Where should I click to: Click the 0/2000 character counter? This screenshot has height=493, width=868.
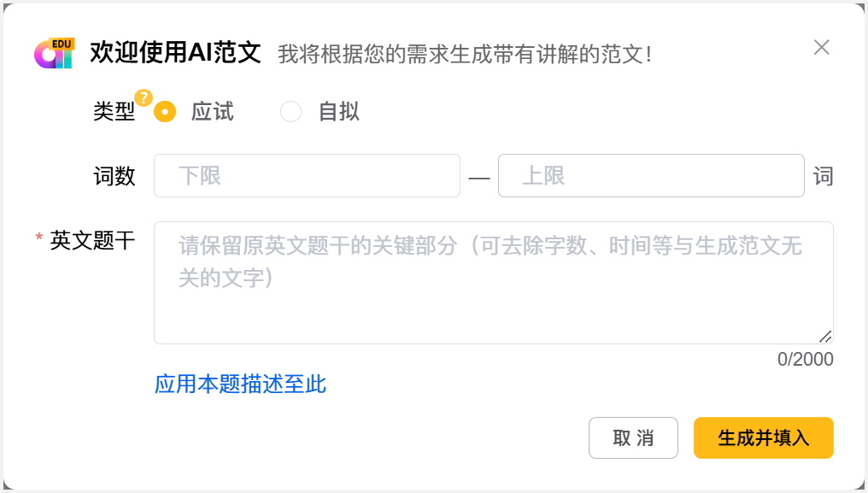[x=805, y=360]
